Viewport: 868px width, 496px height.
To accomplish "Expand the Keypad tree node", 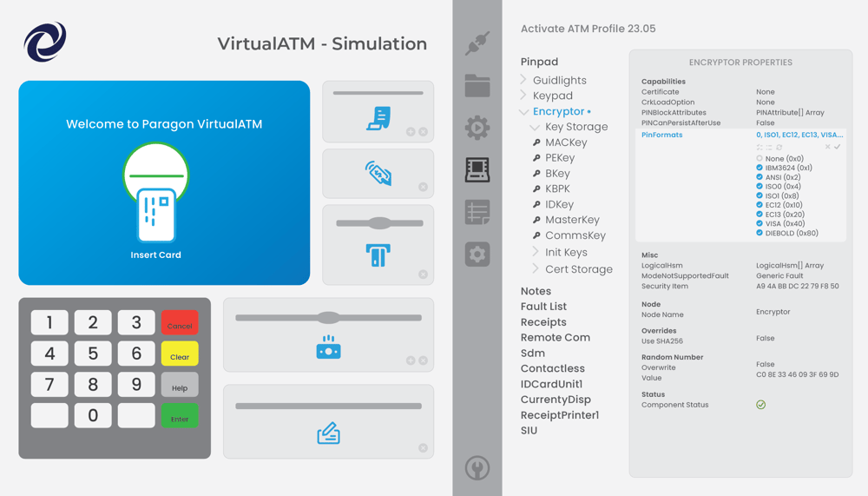I will click(523, 96).
